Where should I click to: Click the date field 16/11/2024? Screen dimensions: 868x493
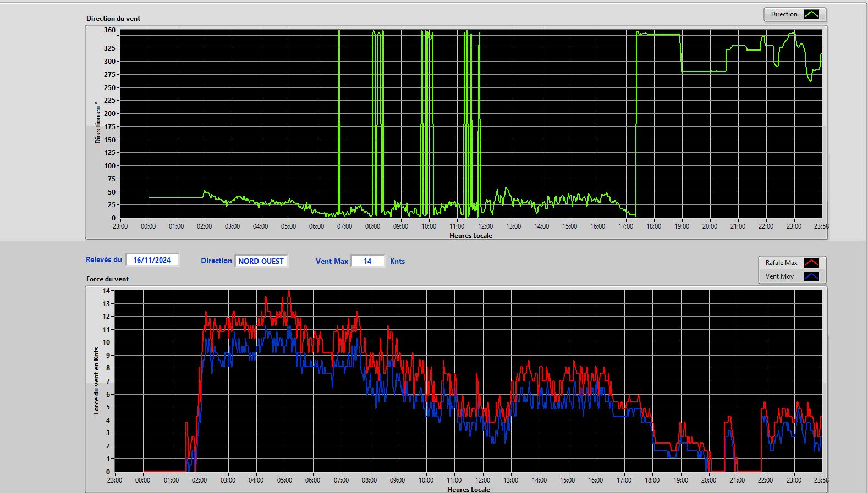[x=152, y=260]
